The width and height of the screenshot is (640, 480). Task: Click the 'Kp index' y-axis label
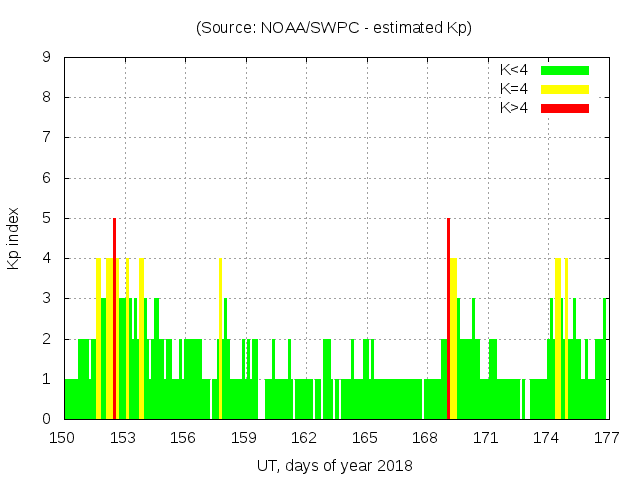tap(14, 238)
